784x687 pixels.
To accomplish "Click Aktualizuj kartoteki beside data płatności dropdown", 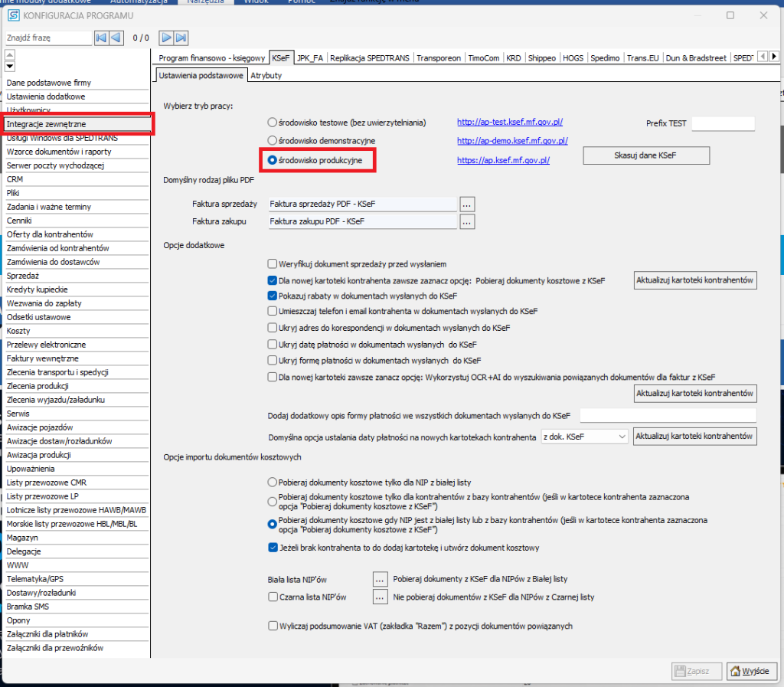I will click(x=694, y=436).
